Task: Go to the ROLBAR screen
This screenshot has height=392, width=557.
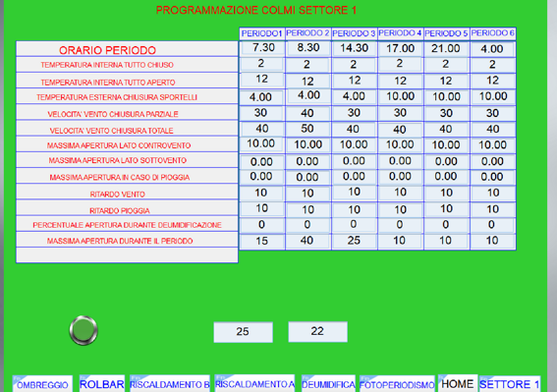Action: coord(102,384)
